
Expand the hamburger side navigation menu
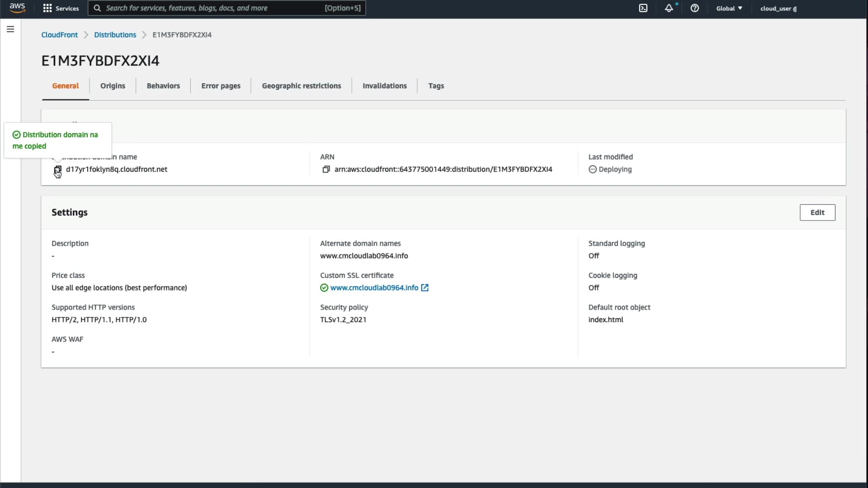[10, 29]
